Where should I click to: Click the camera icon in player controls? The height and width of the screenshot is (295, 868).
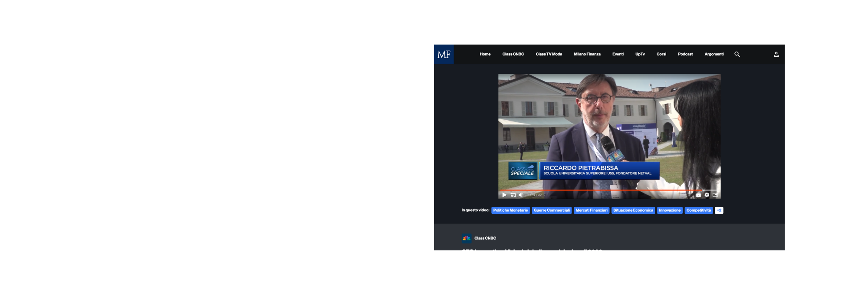pyautogui.click(x=698, y=195)
